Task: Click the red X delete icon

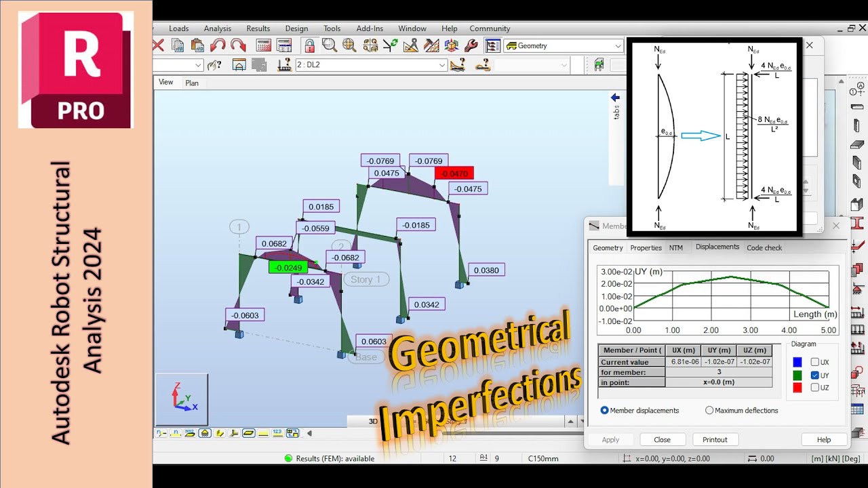Action: [x=159, y=45]
